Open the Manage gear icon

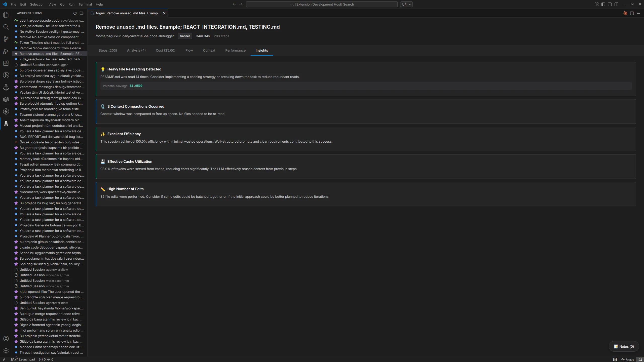pyautogui.click(x=6, y=350)
